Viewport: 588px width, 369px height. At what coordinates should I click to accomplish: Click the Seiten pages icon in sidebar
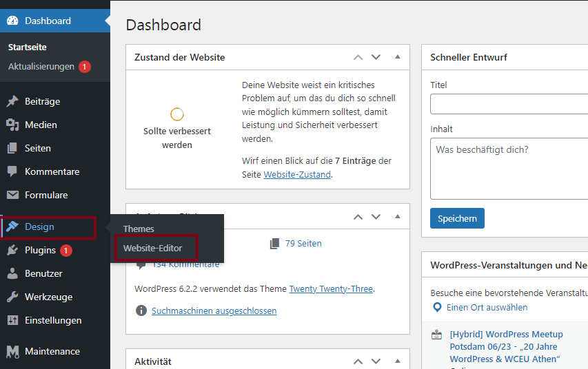pos(12,148)
